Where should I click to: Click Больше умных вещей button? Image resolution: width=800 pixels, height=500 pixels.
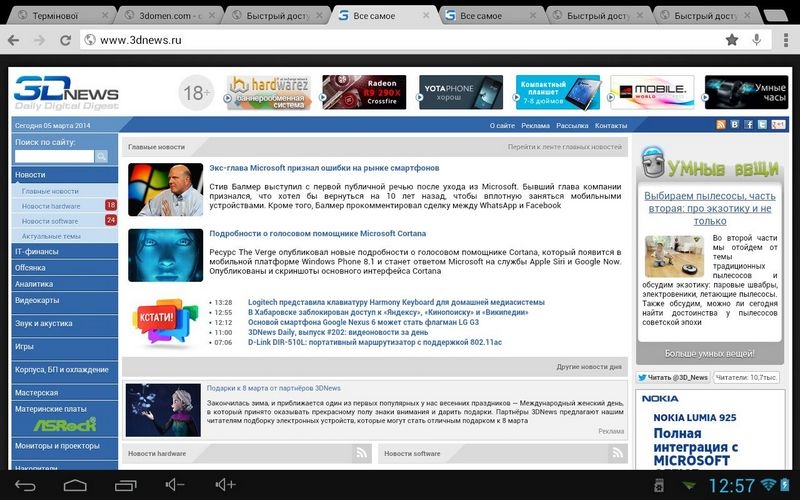[709, 354]
